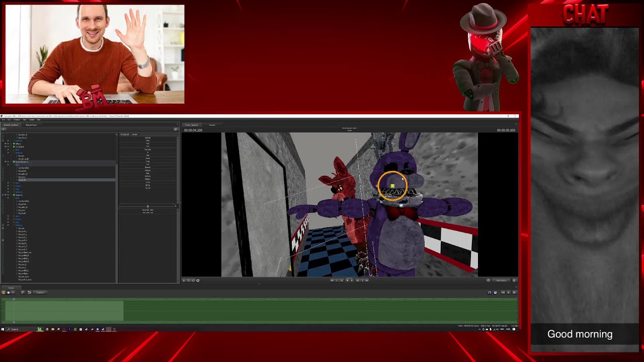The image size is (644, 362).
Task: Open the Windows menu
Action: [17, 120]
